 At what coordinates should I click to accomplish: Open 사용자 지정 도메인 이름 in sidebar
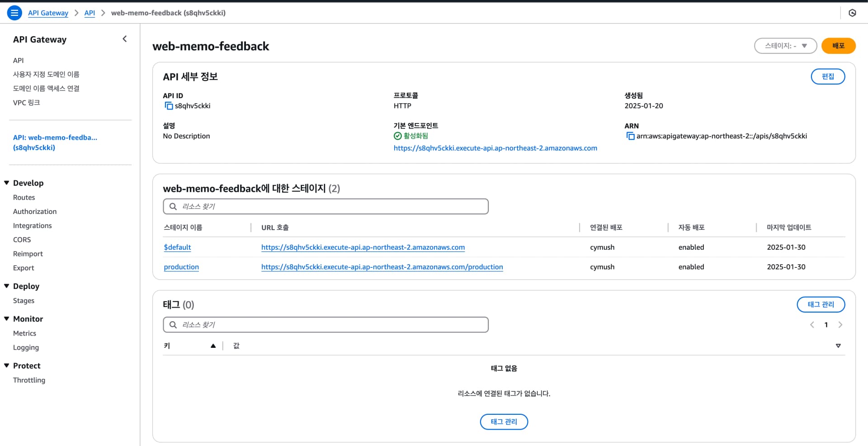(x=46, y=74)
